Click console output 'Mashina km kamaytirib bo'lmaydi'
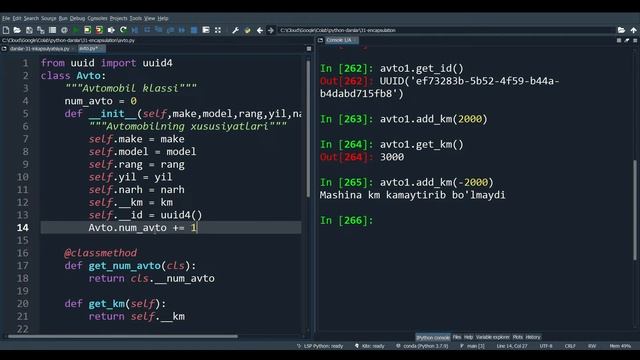Viewport: 640px width, 360px height. 412,195
